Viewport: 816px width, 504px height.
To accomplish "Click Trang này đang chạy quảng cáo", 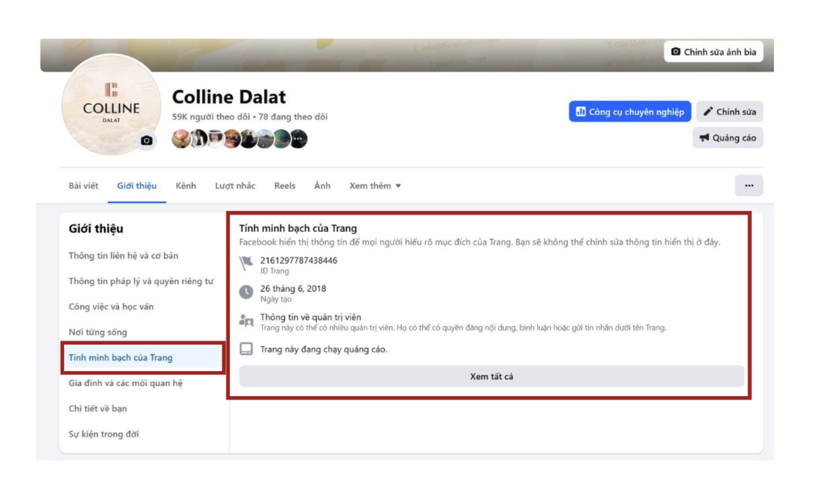I will pos(324,350).
